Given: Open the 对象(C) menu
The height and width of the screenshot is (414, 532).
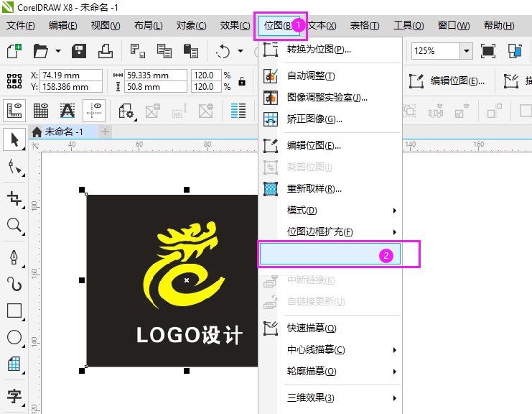Looking at the screenshot, I should [x=192, y=26].
